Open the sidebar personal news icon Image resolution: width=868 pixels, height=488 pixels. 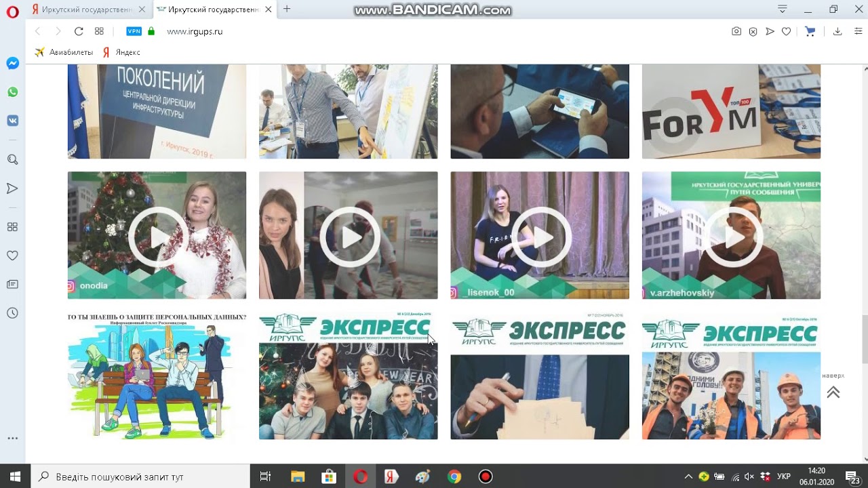(12, 284)
